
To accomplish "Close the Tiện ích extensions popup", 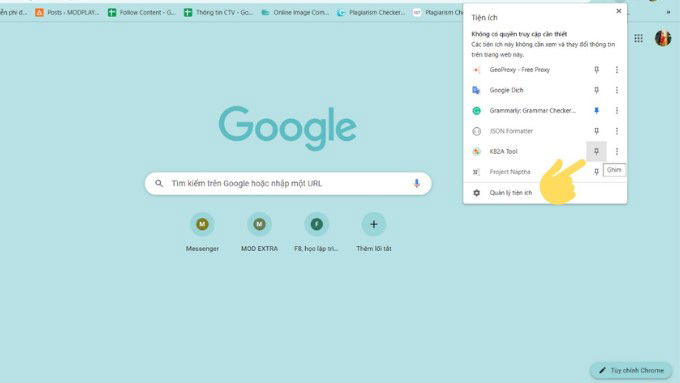I will tap(619, 11).
